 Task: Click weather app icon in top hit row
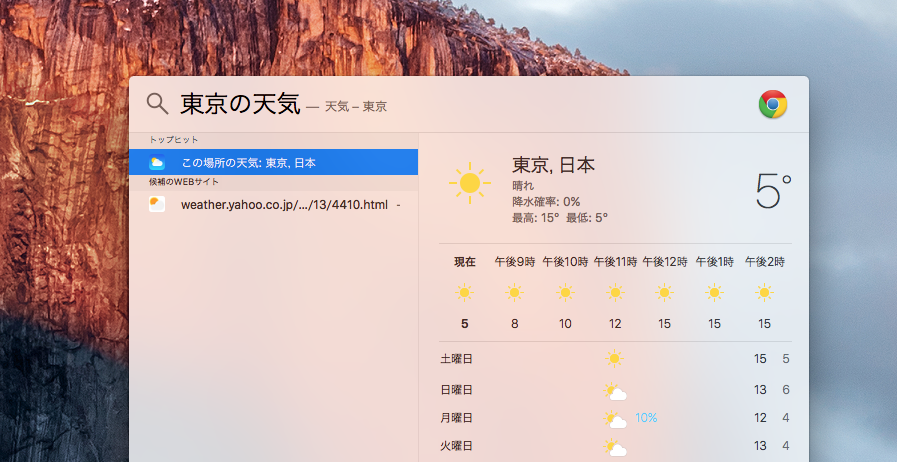(157, 162)
